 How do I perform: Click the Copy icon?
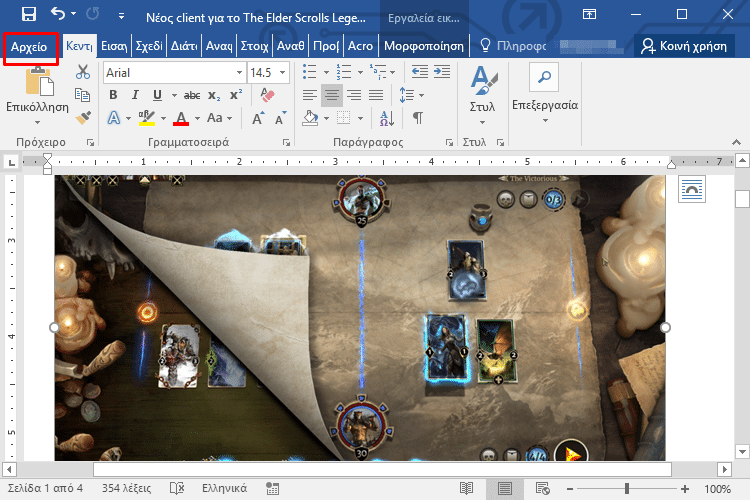pos(83,95)
